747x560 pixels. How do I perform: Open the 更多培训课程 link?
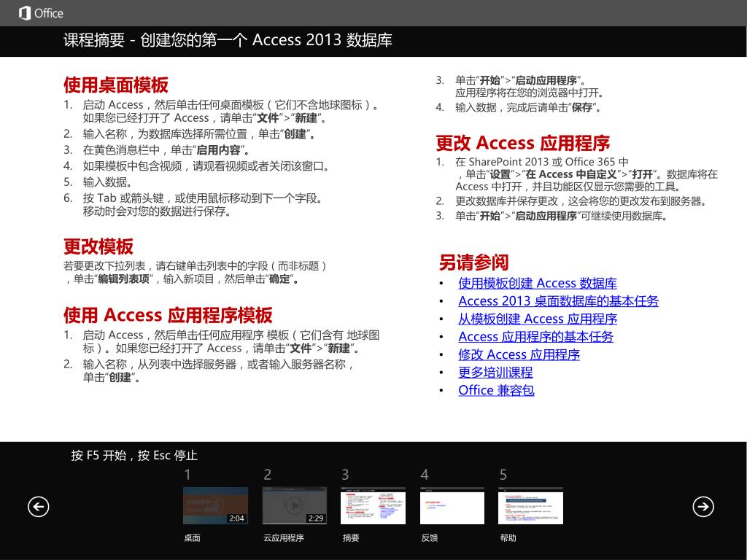click(x=495, y=373)
